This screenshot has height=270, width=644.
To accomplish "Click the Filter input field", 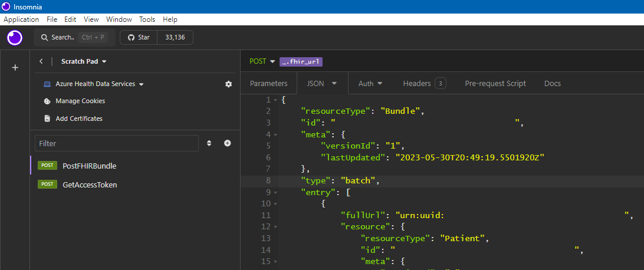I will (x=117, y=144).
